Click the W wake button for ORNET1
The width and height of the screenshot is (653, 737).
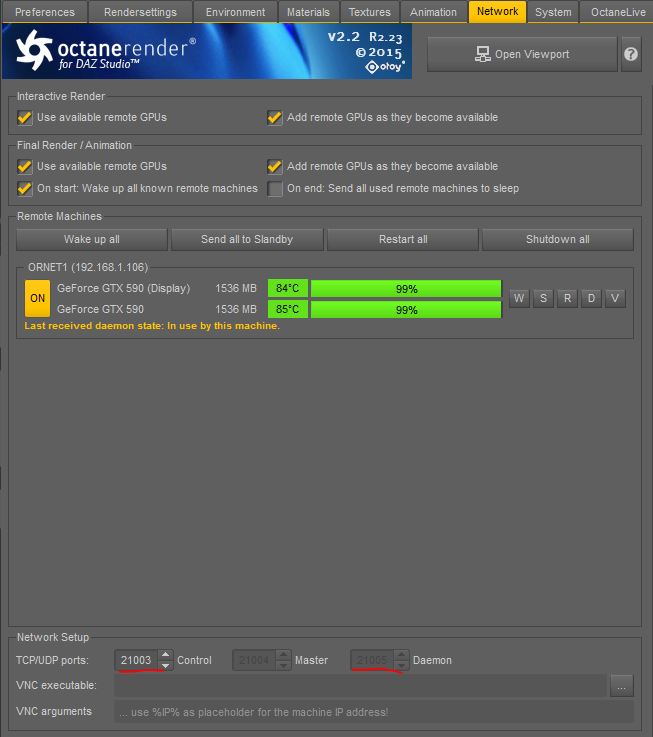(x=519, y=298)
